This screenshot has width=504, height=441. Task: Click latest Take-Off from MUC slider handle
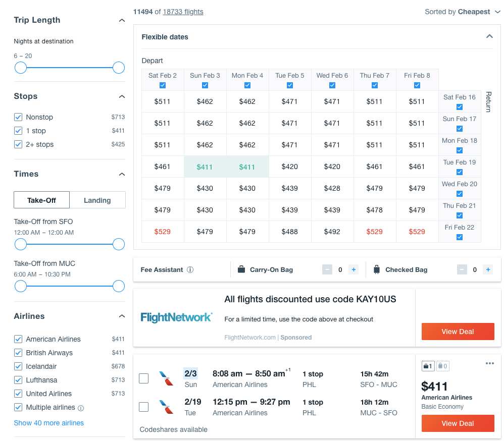pyautogui.click(x=119, y=286)
